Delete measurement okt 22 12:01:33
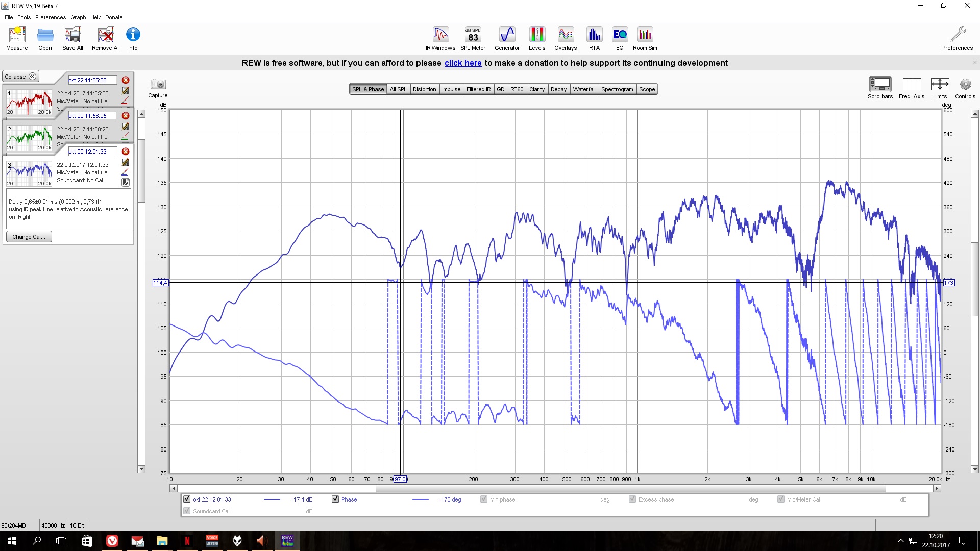 point(126,152)
